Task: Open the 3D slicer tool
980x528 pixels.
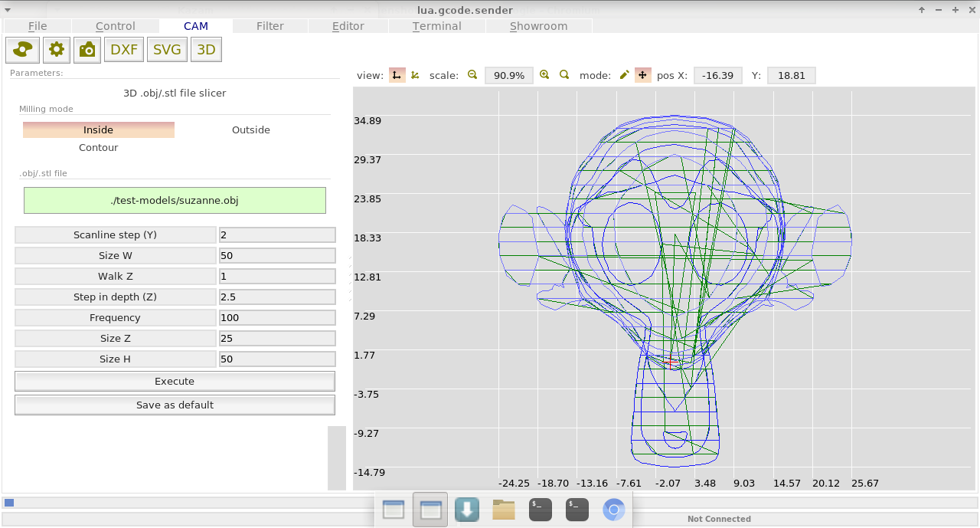Action: point(206,50)
